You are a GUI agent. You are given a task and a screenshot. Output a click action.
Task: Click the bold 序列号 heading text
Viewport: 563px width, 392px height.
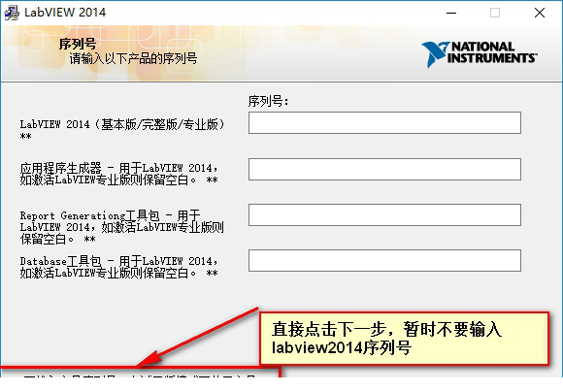[x=78, y=44]
